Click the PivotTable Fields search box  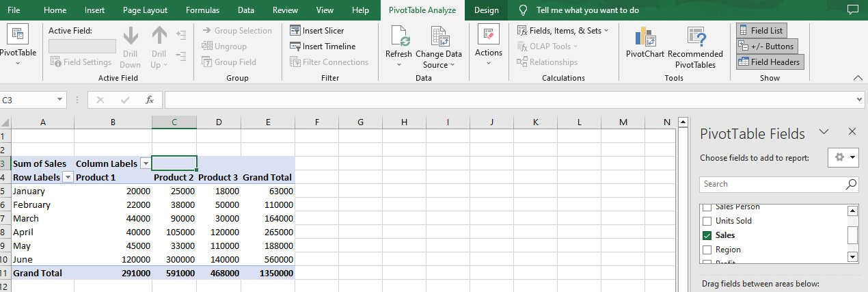coord(778,184)
